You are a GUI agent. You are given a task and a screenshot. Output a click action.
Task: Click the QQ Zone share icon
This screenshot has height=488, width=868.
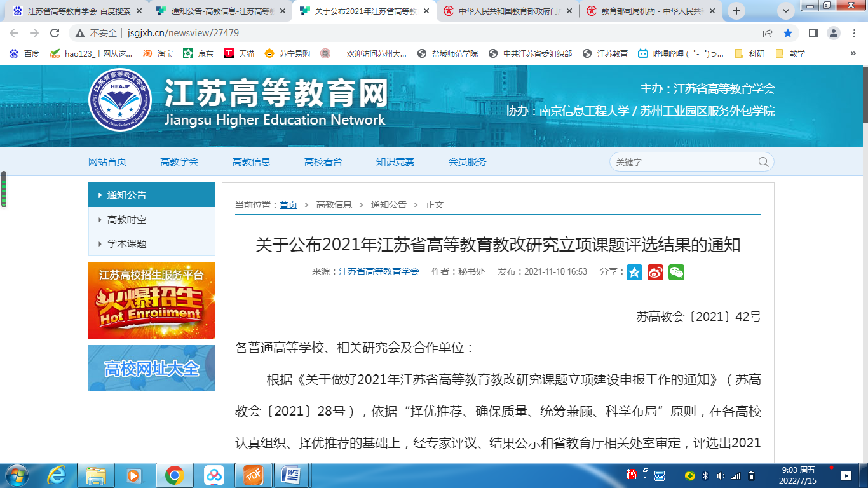[x=634, y=272]
